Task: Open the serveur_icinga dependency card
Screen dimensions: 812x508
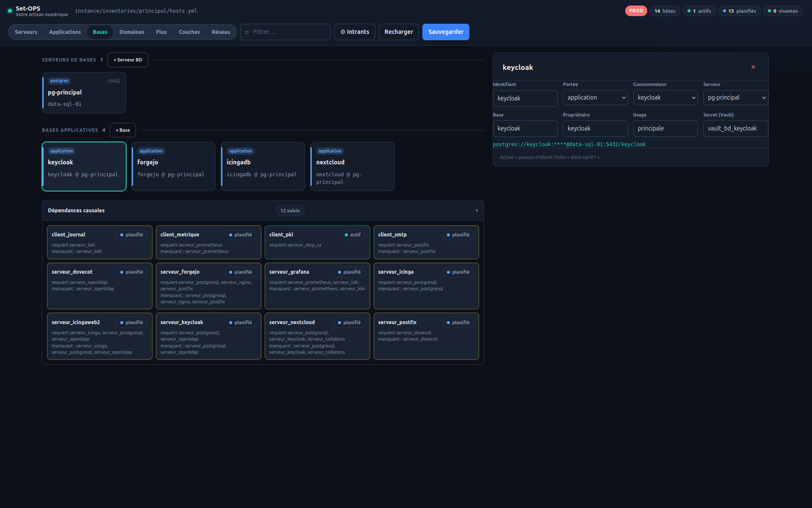Action: tap(426, 286)
